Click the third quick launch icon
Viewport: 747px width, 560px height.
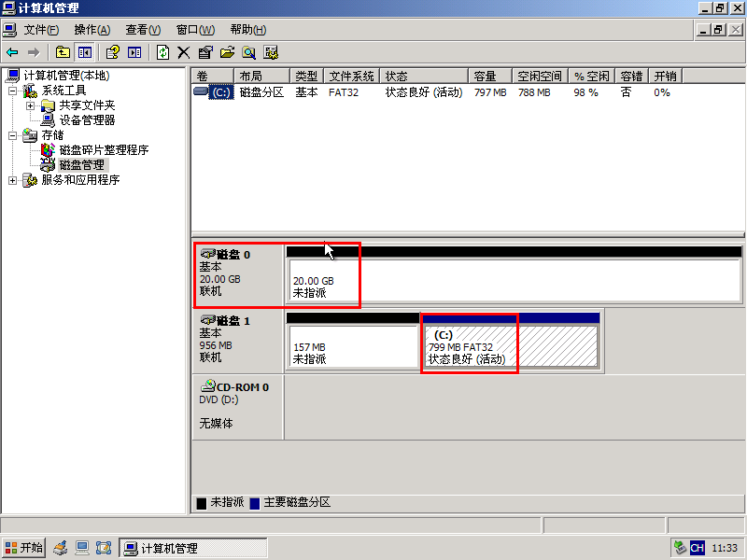pos(104,548)
